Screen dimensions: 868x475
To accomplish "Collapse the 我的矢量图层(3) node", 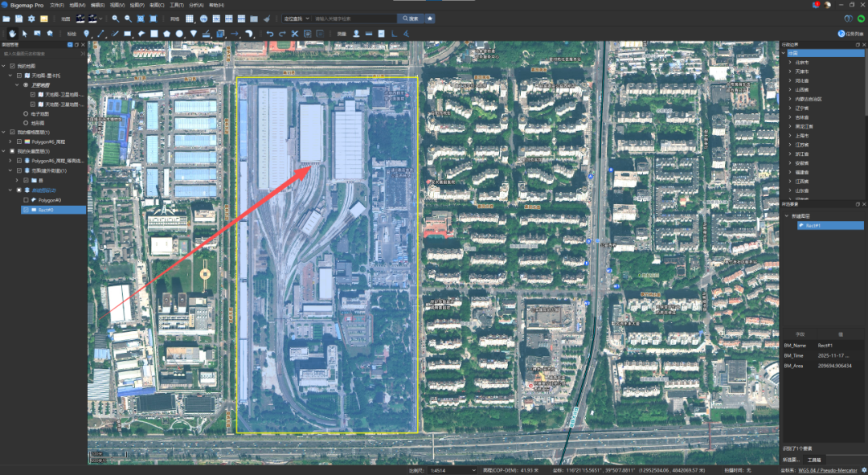I will (x=4, y=151).
